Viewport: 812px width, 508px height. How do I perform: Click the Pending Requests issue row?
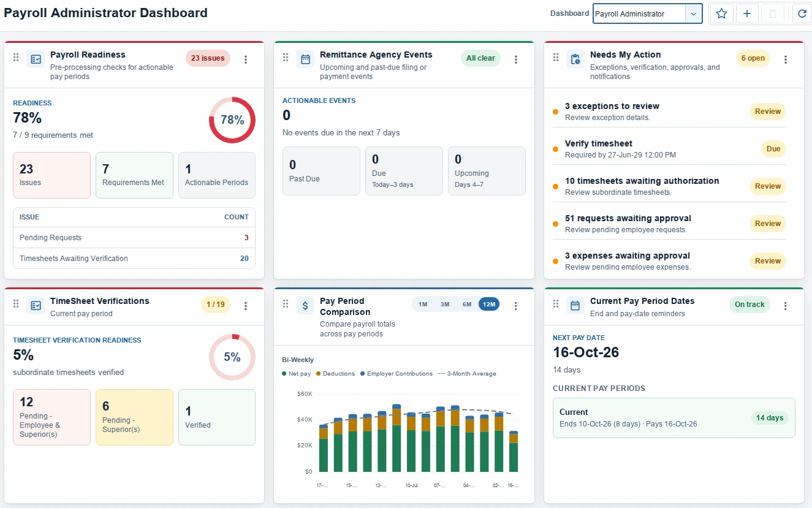(x=134, y=238)
